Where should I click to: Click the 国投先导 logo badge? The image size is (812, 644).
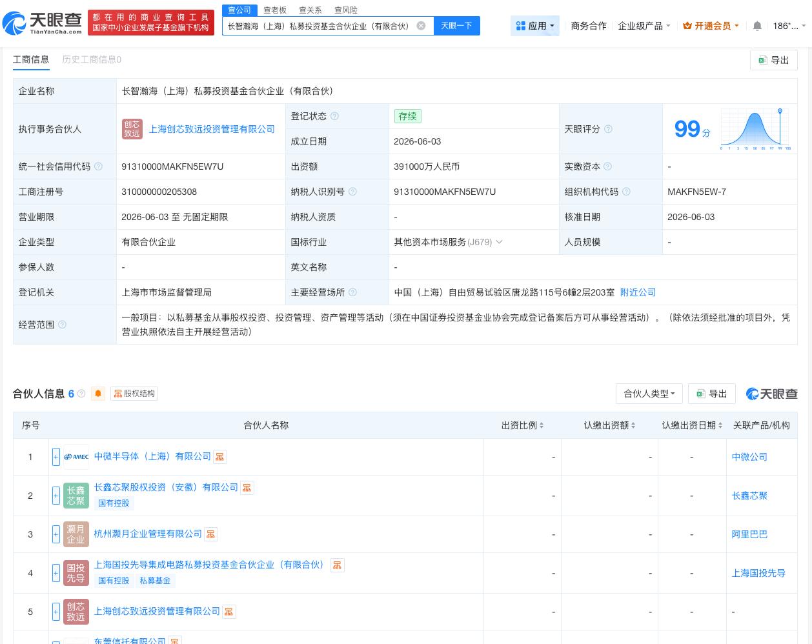click(76, 573)
